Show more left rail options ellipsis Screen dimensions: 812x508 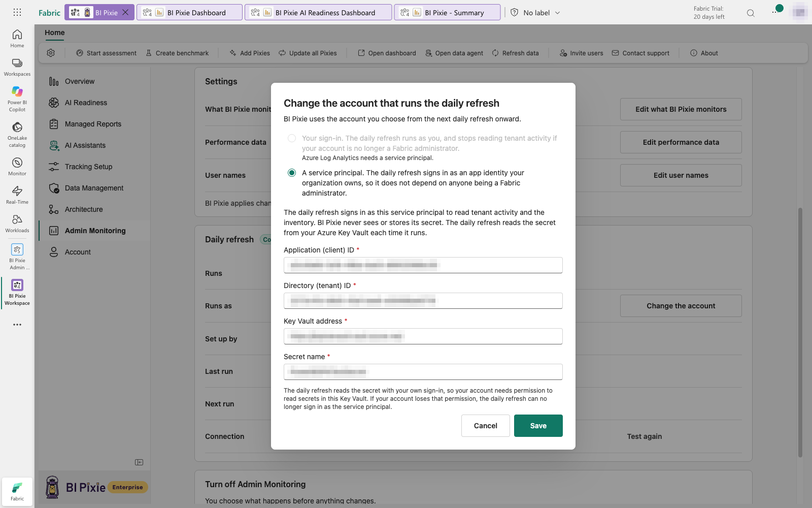17,325
